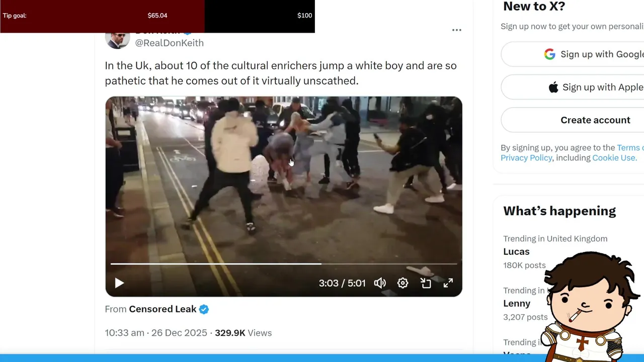
Task: Click the 329.9K Views count
Action: click(x=243, y=333)
